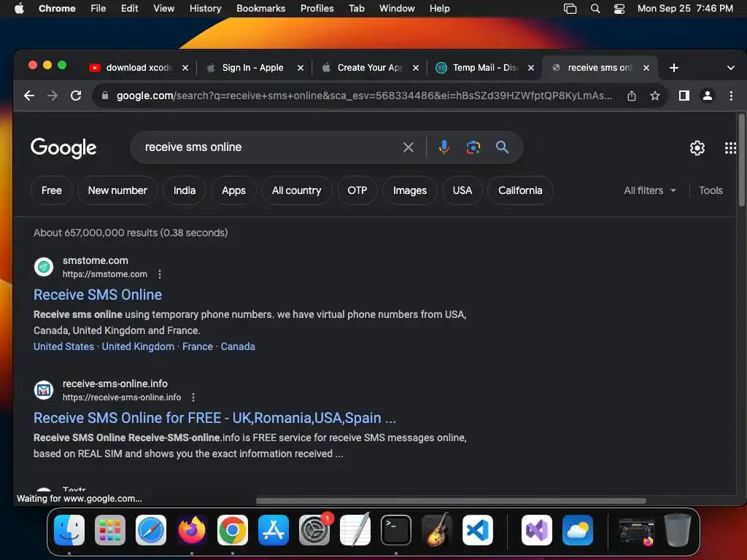The height and width of the screenshot is (560, 747).
Task: Open the macOS Control Center
Action: 619,9
